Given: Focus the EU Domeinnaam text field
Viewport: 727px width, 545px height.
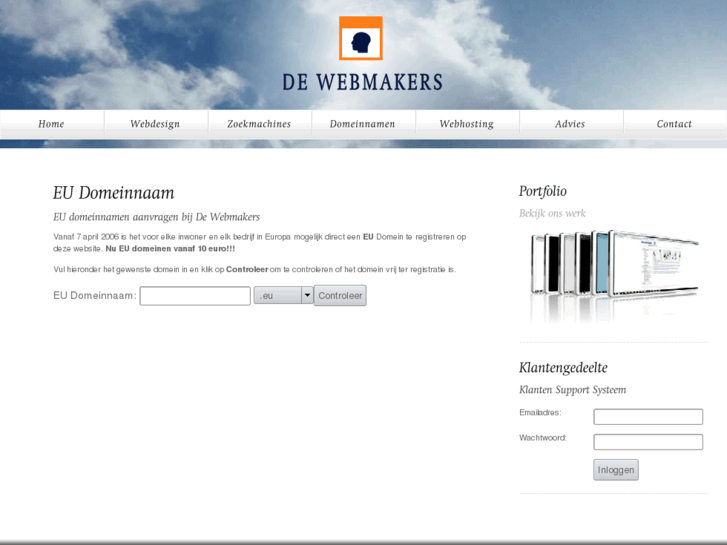Looking at the screenshot, I should (195, 296).
